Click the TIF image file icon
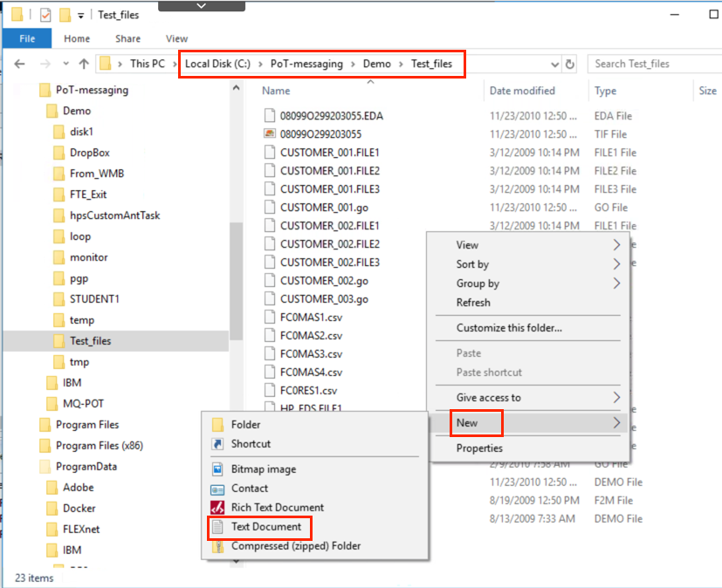The height and width of the screenshot is (588, 722). pyautogui.click(x=270, y=133)
